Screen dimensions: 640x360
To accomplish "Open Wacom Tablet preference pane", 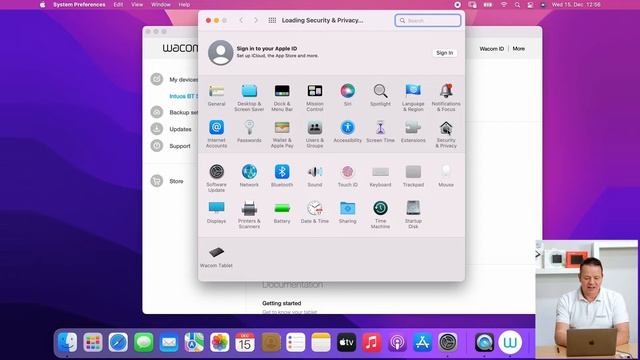I will click(x=216, y=257).
